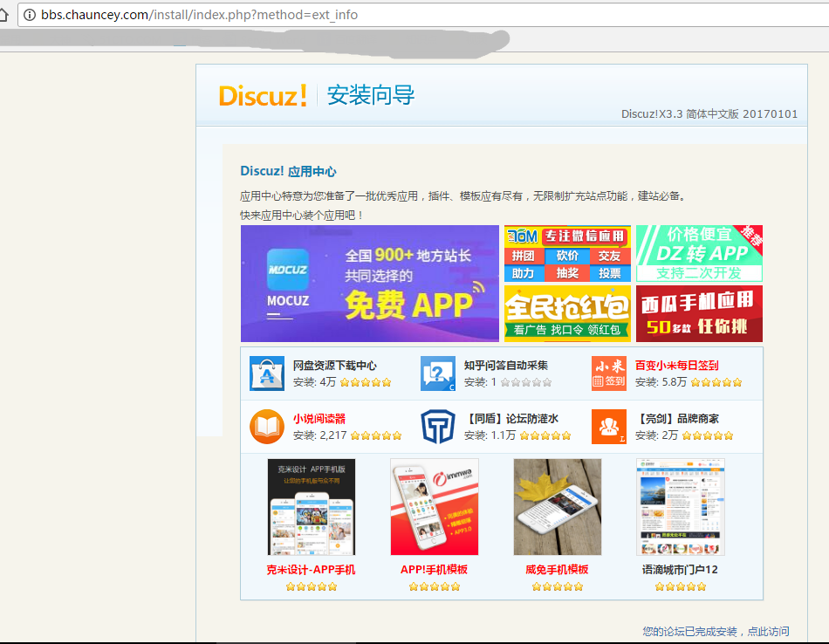The image size is (829, 644).
Task: Open 威兔手机模板 link
Action: (557, 570)
